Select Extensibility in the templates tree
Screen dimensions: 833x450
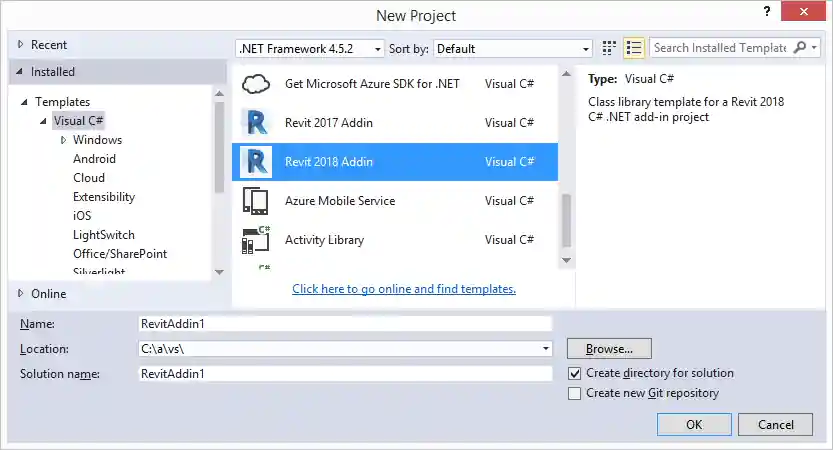pyautogui.click(x=104, y=197)
